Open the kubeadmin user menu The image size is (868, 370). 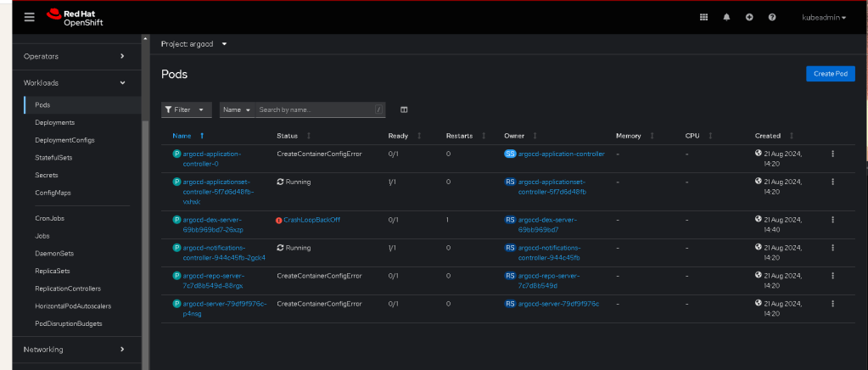click(x=824, y=17)
